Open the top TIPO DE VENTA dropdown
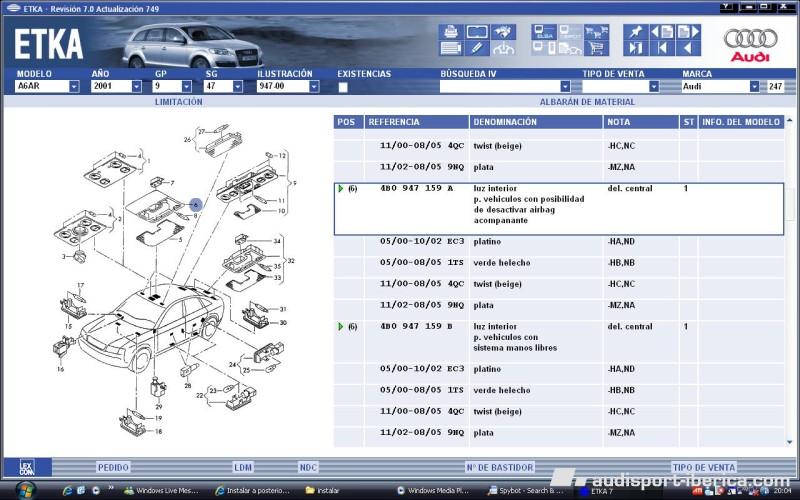 coord(654,87)
